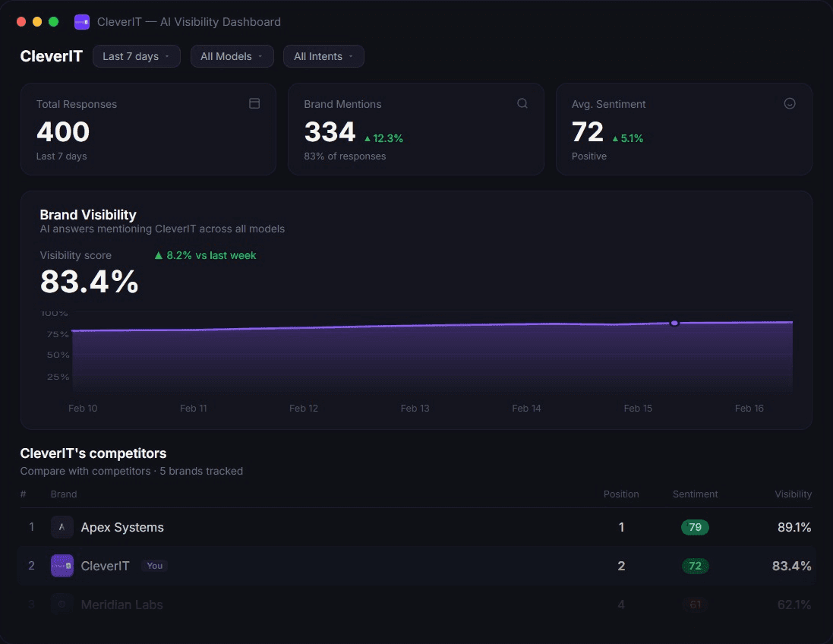
Task: Click the 'You' badge next to CleverIT
Action: [154, 566]
